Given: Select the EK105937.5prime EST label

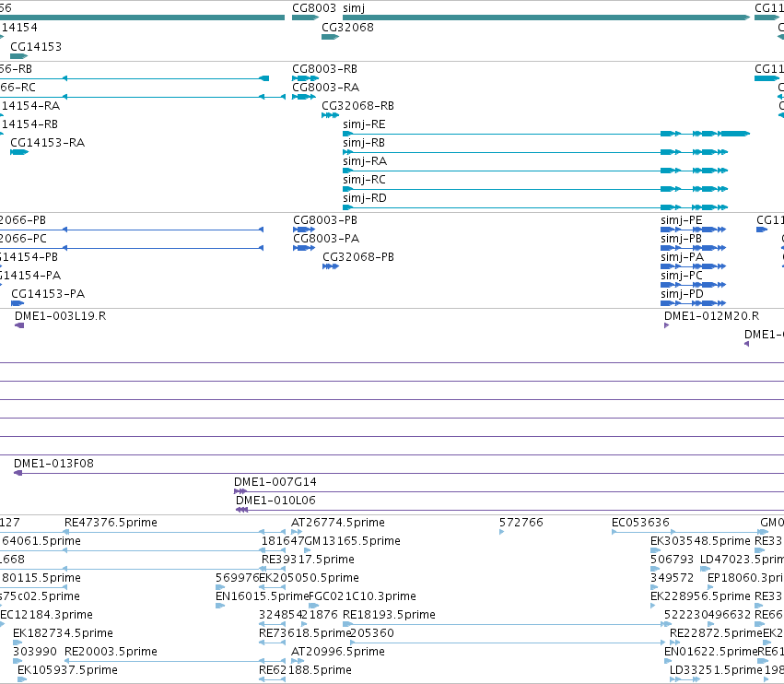Looking at the screenshot, I should click(x=67, y=671).
